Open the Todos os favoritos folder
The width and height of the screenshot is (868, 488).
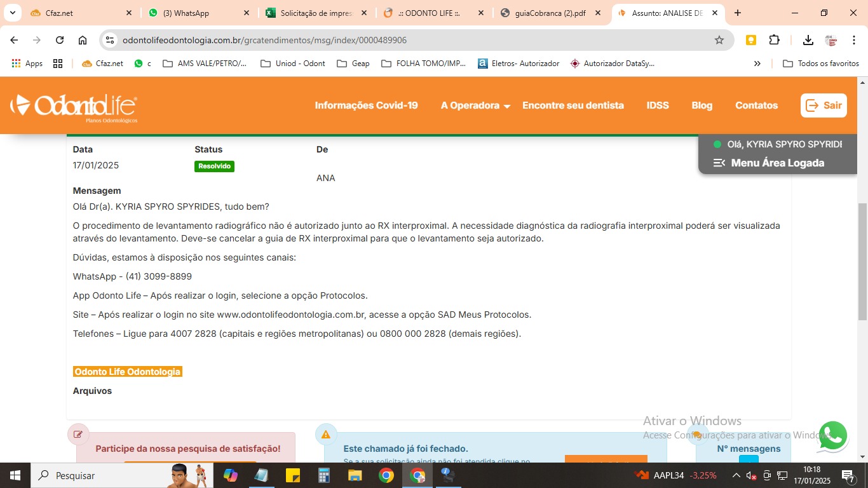[x=821, y=64]
